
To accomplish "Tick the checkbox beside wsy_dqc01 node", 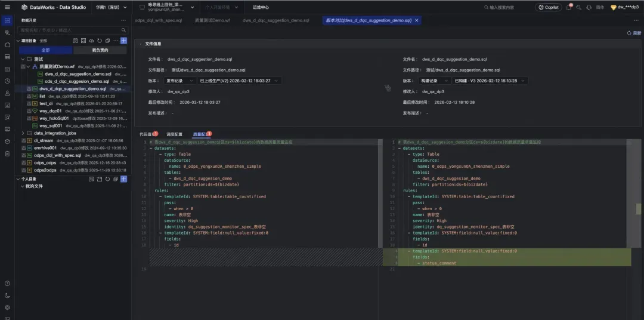I will pos(29,110).
